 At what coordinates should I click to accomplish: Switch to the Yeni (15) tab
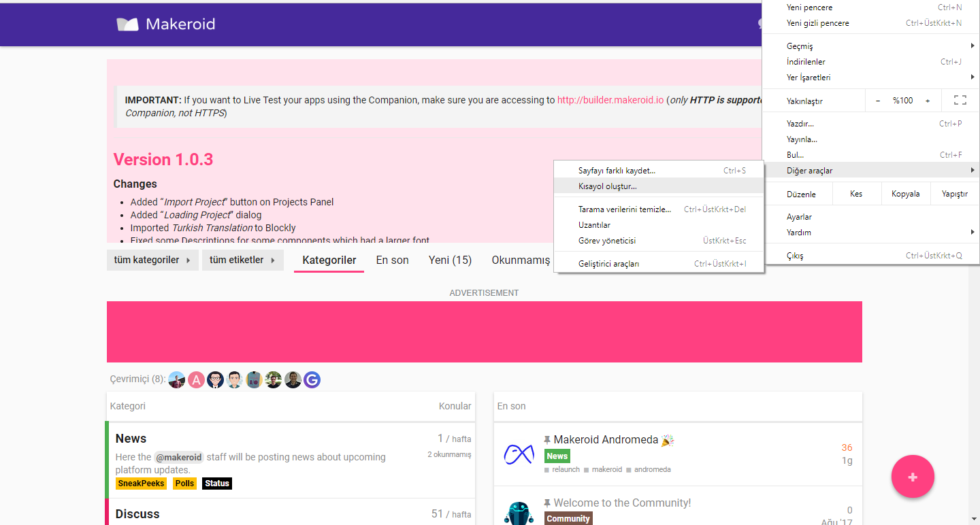coord(450,260)
